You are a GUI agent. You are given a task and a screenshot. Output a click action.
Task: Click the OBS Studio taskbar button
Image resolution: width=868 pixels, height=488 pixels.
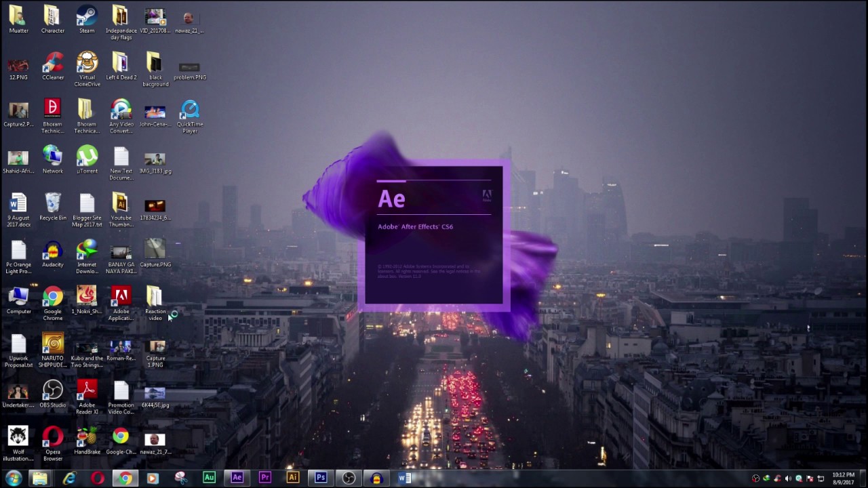point(349,478)
